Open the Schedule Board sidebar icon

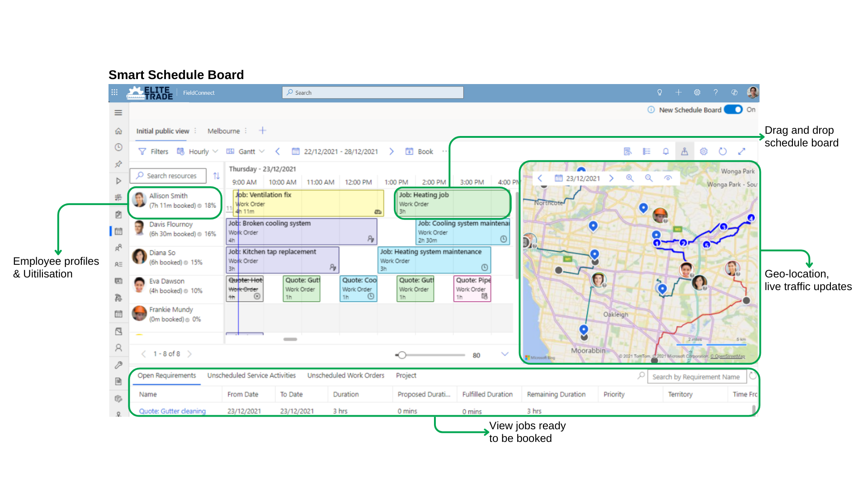coord(118,231)
